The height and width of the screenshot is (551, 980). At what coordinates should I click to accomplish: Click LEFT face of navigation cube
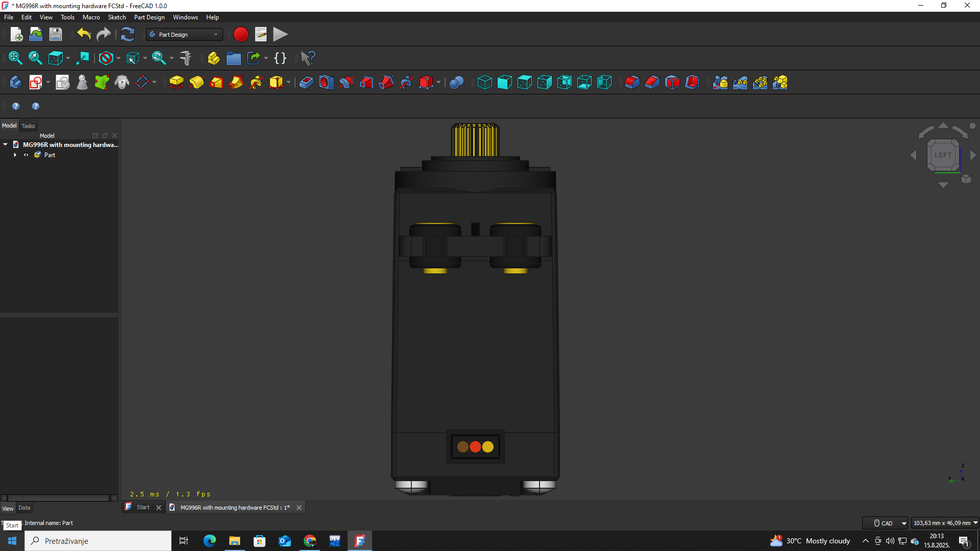[943, 155]
